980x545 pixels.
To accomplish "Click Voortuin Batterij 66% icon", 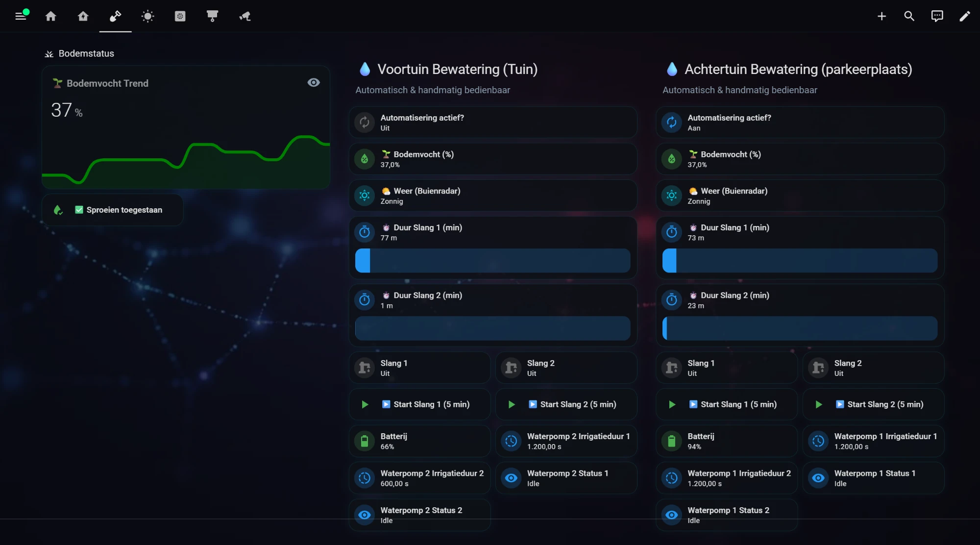I will point(365,441).
